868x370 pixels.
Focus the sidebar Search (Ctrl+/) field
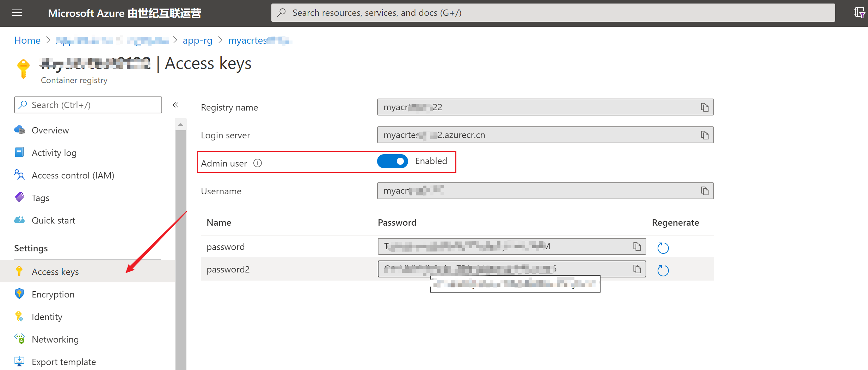coord(88,105)
